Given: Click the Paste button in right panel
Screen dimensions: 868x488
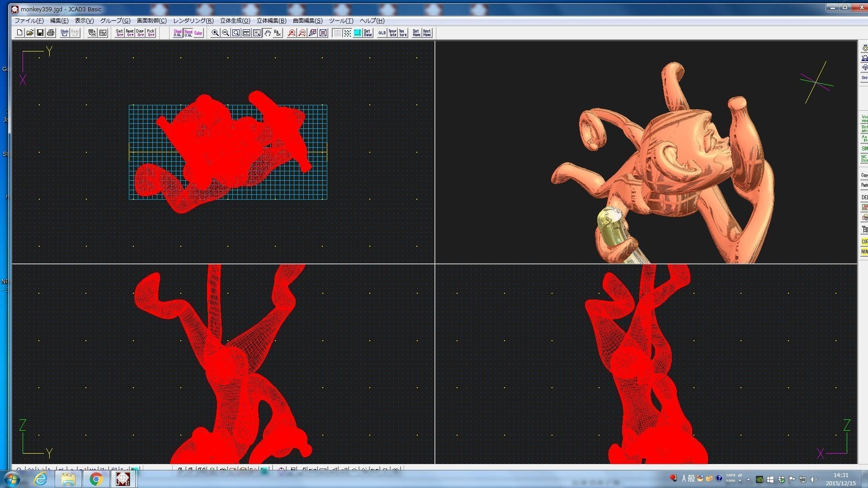Looking at the screenshot, I should (864, 185).
